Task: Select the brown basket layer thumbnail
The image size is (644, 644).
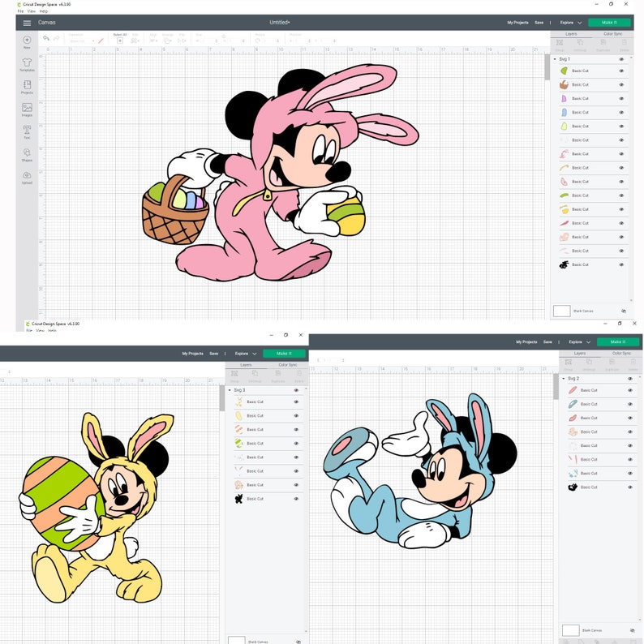Action: tap(564, 84)
